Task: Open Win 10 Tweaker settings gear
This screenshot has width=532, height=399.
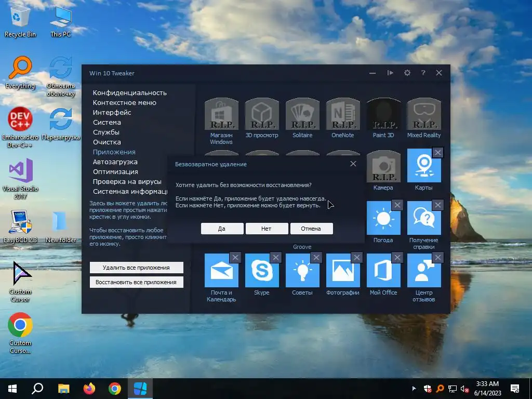Action: click(x=407, y=73)
